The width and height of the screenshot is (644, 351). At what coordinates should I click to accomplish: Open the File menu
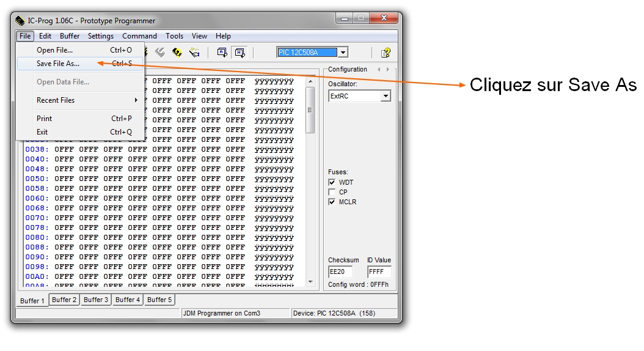[25, 35]
